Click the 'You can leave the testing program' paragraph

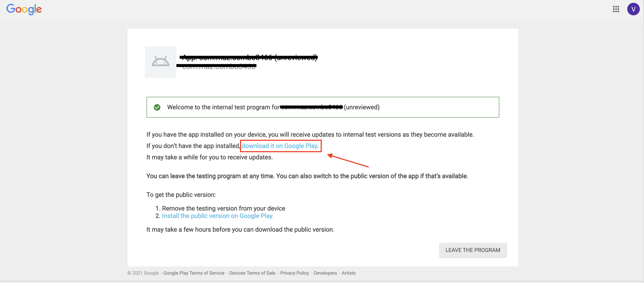(x=307, y=176)
